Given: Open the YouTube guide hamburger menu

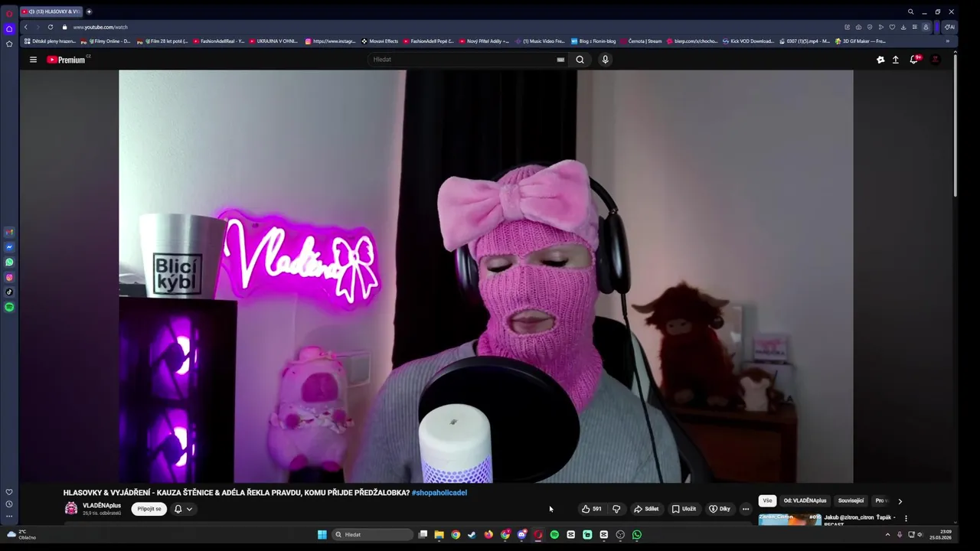Looking at the screenshot, I should (x=33, y=60).
